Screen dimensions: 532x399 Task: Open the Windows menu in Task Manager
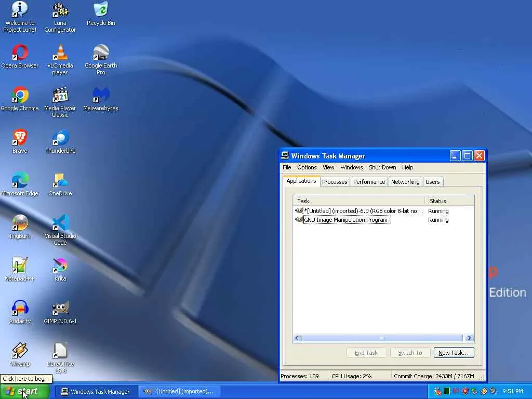(x=352, y=167)
